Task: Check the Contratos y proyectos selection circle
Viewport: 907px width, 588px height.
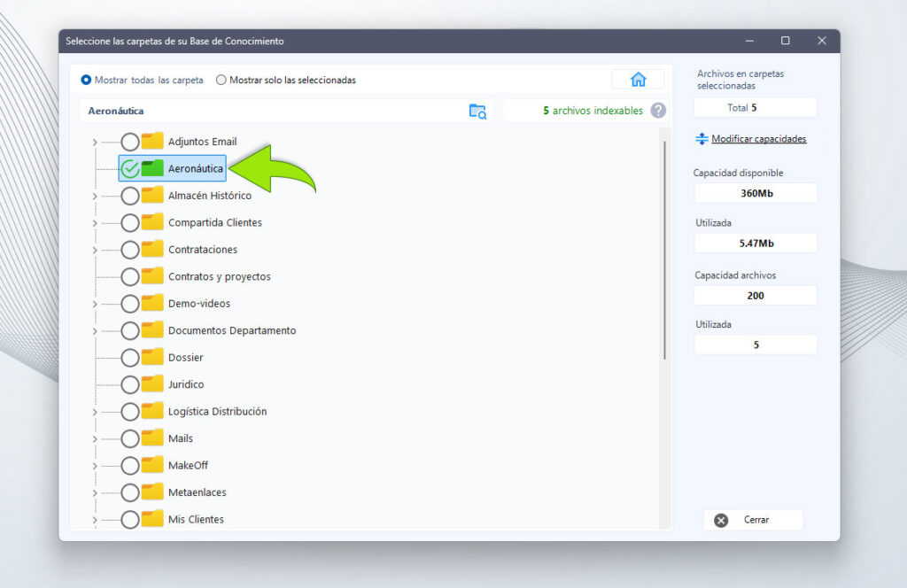Action: (130, 276)
